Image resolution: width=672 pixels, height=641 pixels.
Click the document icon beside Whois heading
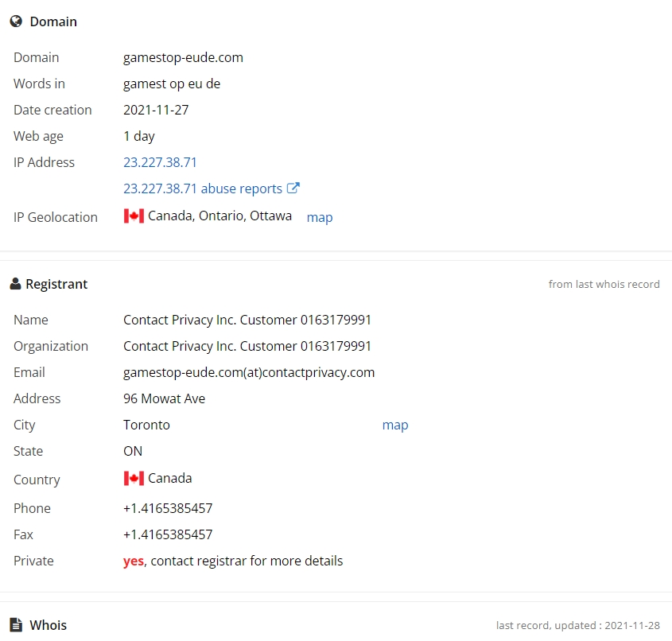[x=16, y=625]
